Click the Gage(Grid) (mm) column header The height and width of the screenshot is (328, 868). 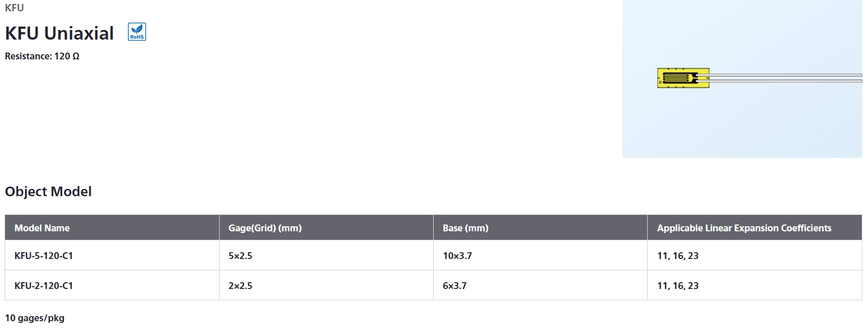pos(265,228)
